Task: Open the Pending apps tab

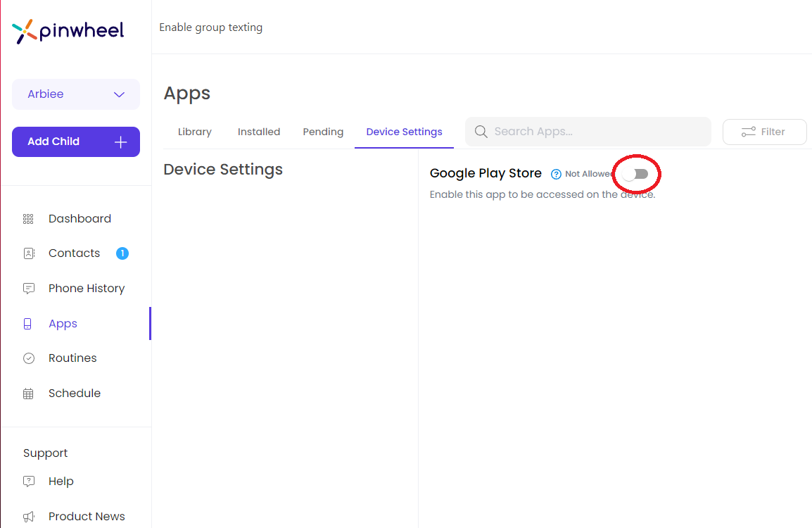Action: pyautogui.click(x=322, y=132)
